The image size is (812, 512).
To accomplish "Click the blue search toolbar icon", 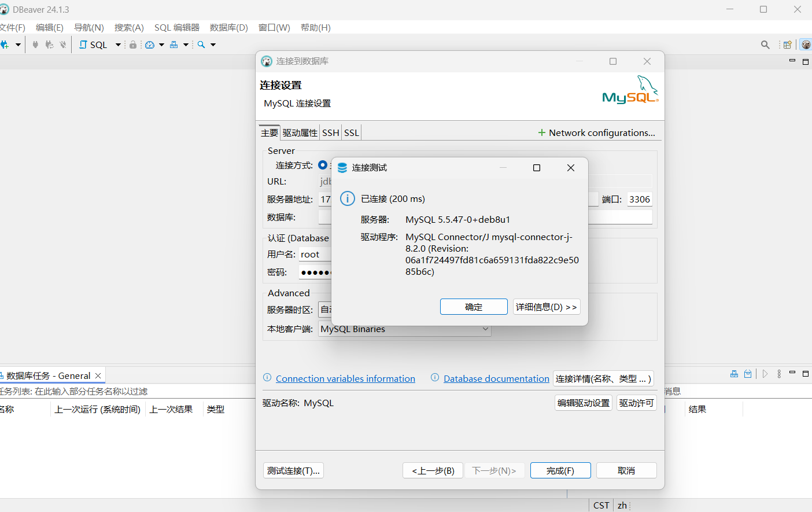I will (201, 45).
